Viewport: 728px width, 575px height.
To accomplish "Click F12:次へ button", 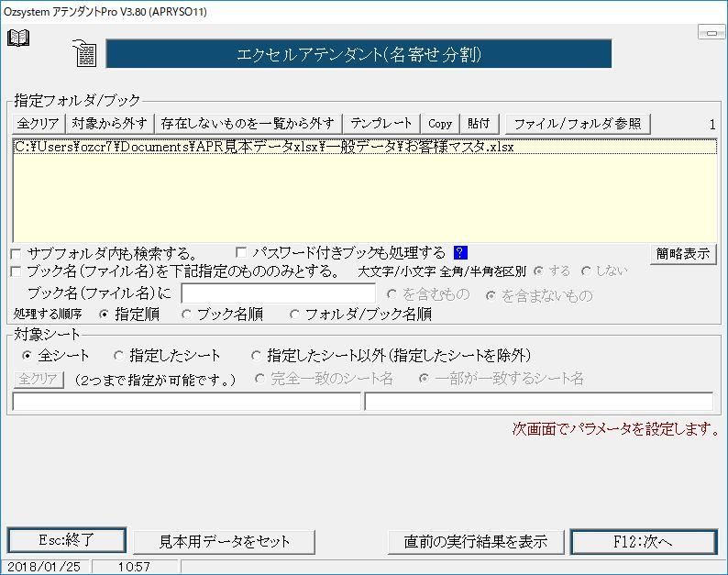I will (x=643, y=542).
